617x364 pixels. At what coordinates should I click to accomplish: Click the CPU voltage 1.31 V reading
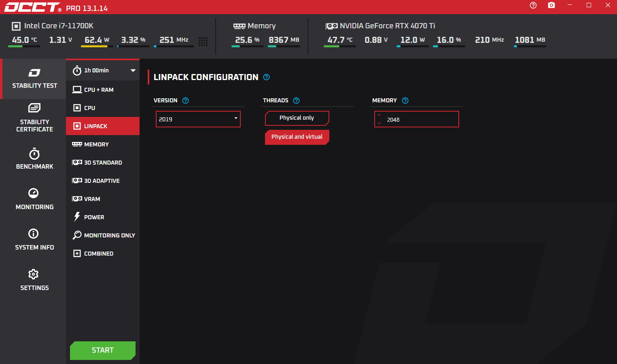[x=61, y=40]
